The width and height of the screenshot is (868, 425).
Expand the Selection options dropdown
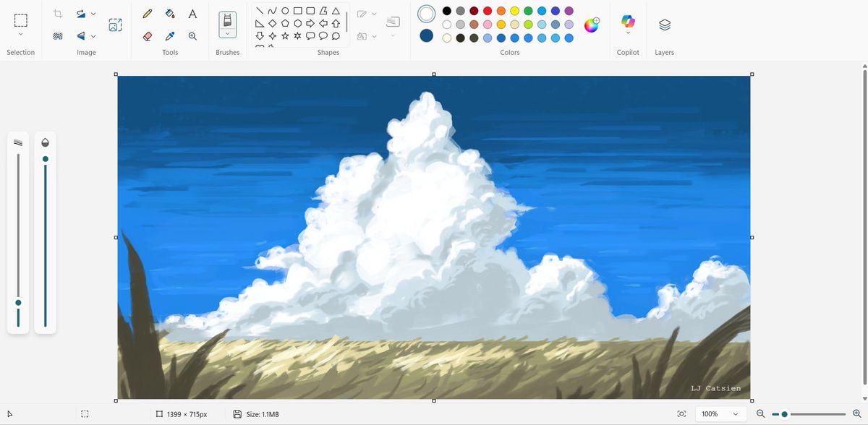(x=20, y=35)
